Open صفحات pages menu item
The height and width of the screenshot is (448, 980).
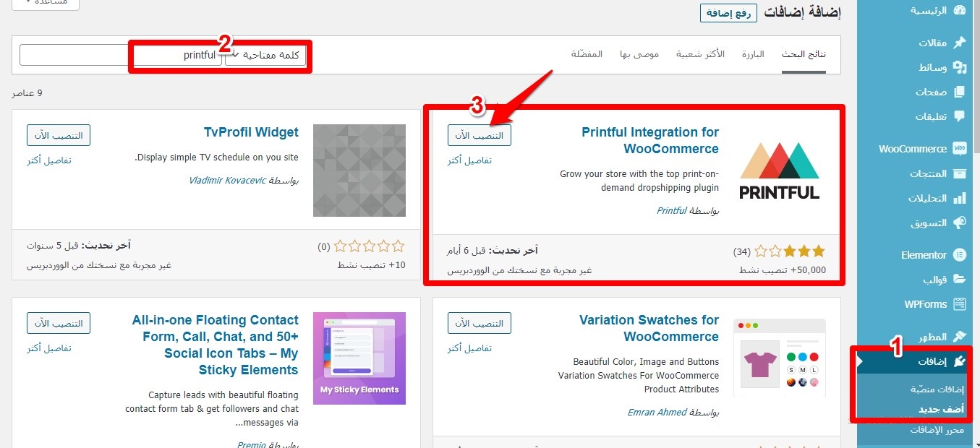tap(932, 92)
